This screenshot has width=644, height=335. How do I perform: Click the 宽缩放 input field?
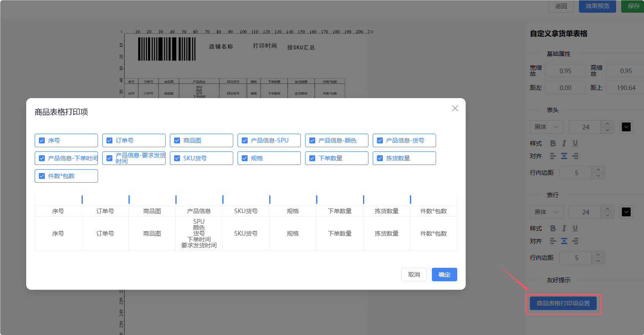coord(565,71)
